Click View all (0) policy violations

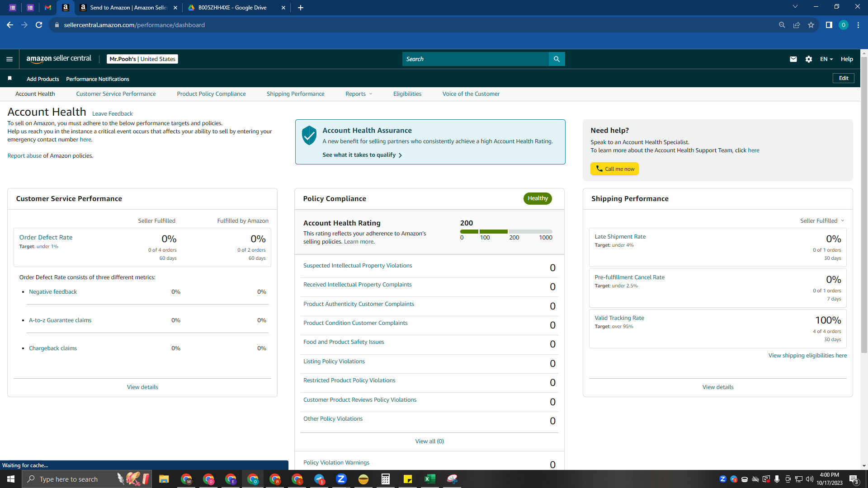pos(429,441)
